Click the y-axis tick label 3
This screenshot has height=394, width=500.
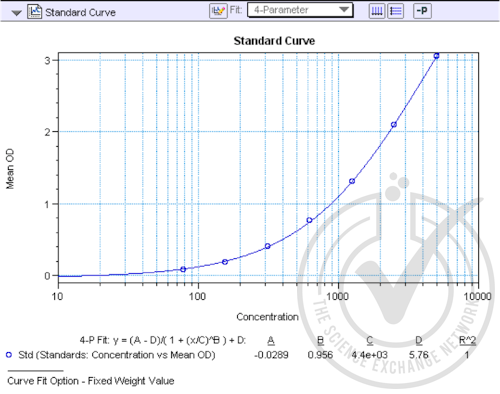coord(47,61)
